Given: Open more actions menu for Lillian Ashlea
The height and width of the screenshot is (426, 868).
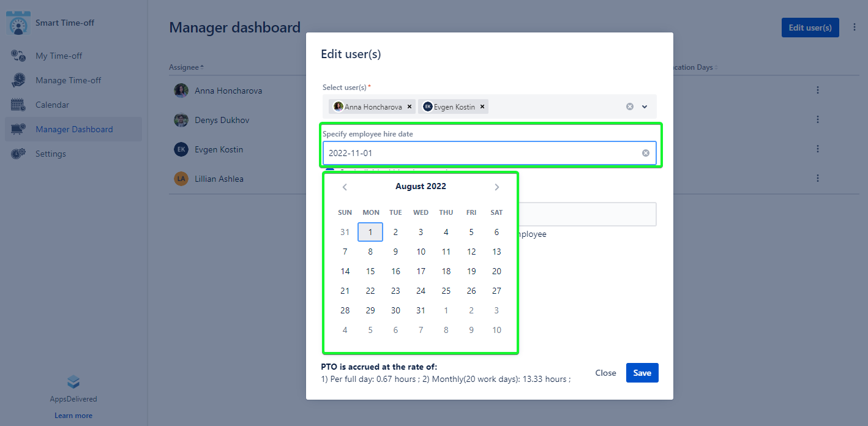Looking at the screenshot, I should click(x=817, y=178).
